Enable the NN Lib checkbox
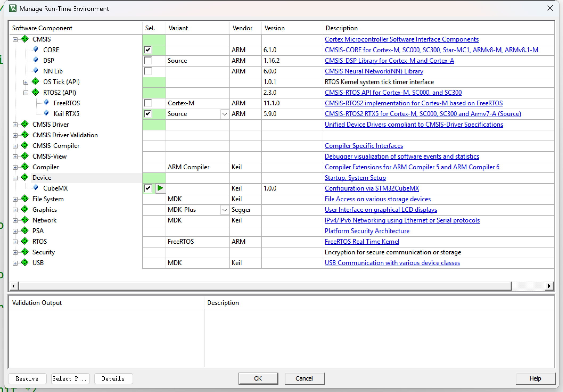This screenshot has width=563, height=392. tap(148, 71)
